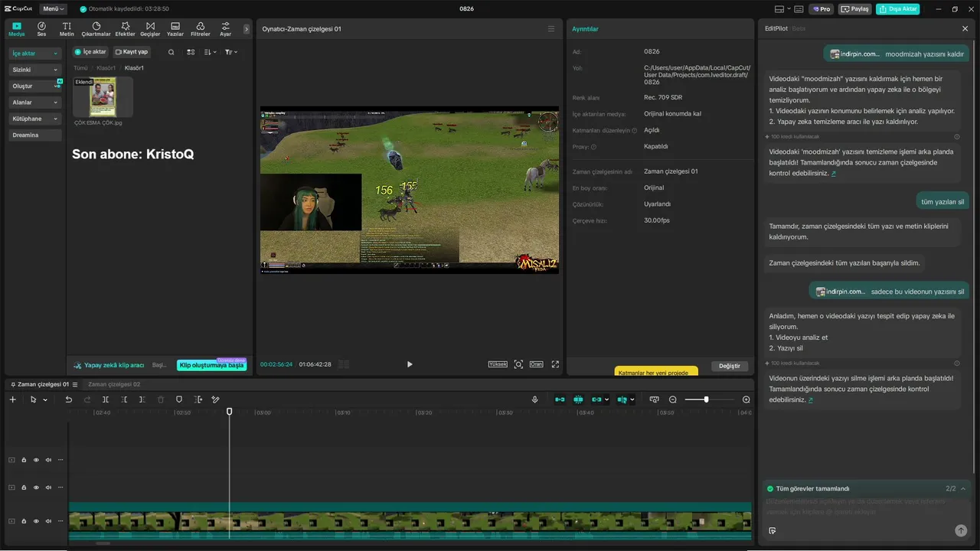Delete right of playhead split icon
This screenshot has height=551, width=980.
tap(142, 399)
